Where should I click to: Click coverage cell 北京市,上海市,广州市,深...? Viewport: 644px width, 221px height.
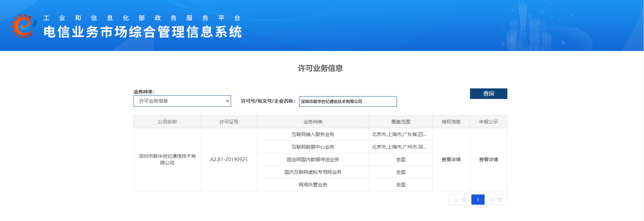pos(401,147)
